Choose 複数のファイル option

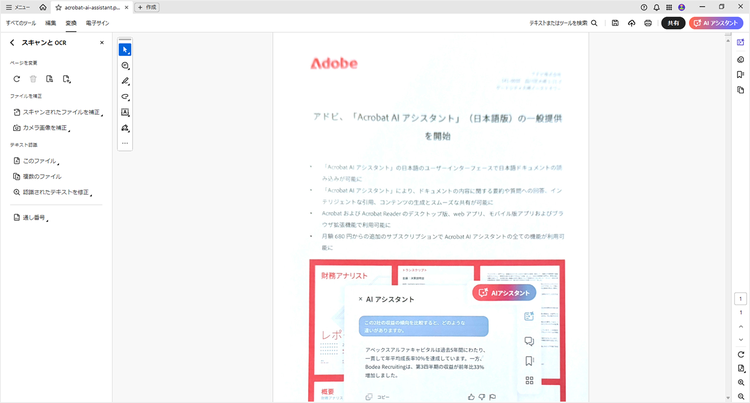pos(37,176)
